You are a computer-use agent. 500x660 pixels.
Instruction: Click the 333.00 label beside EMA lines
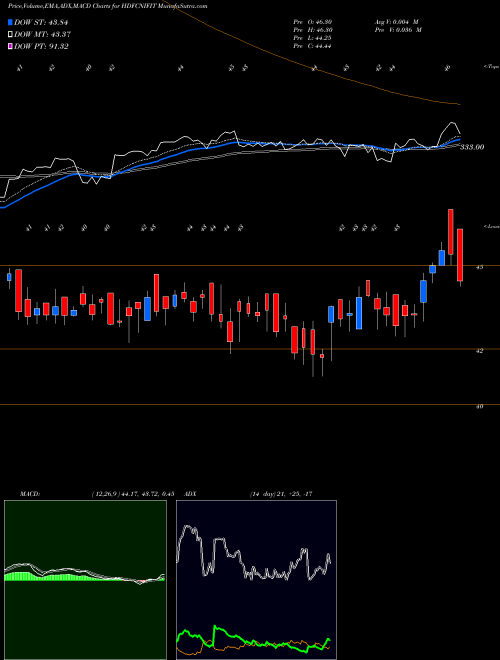472,147
